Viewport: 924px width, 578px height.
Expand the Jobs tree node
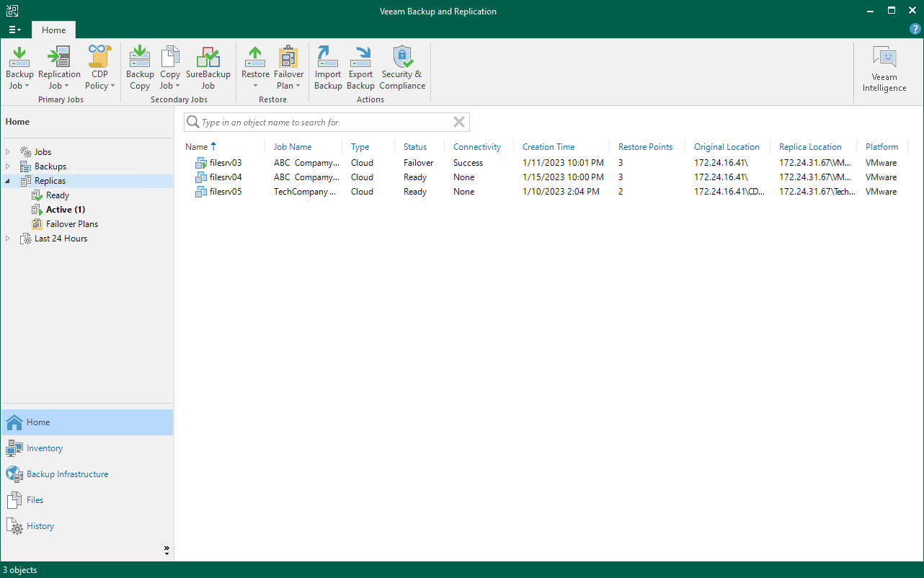tap(8, 152)
